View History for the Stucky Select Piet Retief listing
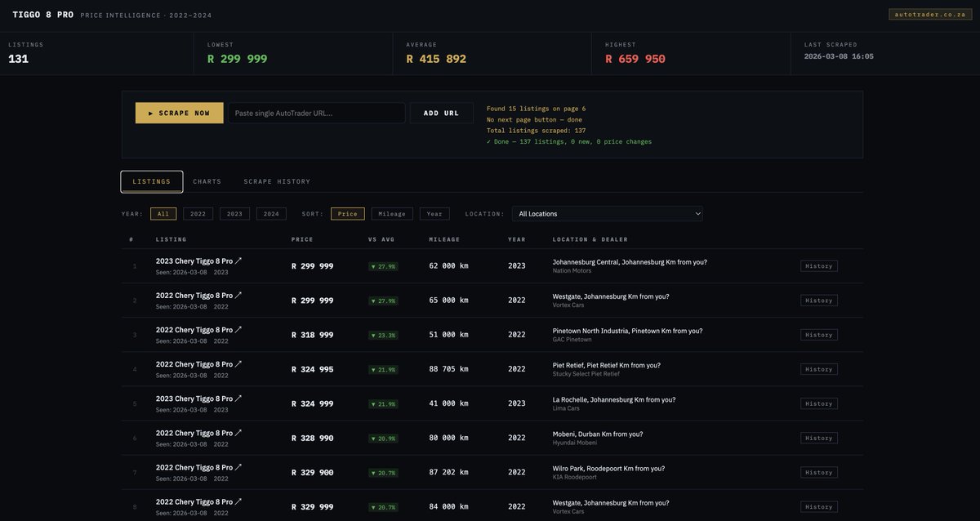 click(x=819, y=369)
